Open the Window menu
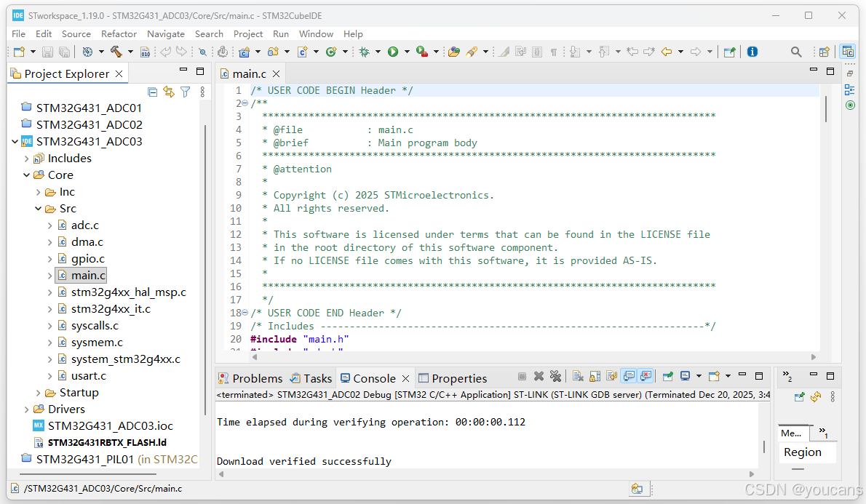This screenshot has width=866, height=504. (x=316, y=34)
